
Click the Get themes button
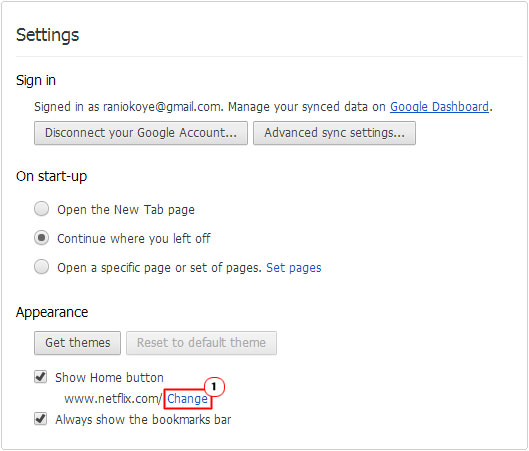(77, 343)
